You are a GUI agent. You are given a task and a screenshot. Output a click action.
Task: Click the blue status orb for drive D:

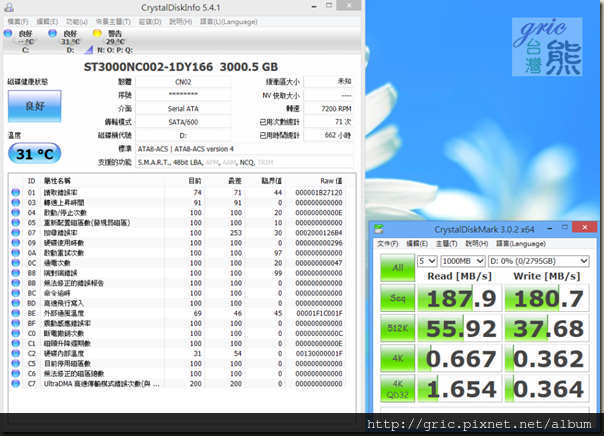(52, 33)
